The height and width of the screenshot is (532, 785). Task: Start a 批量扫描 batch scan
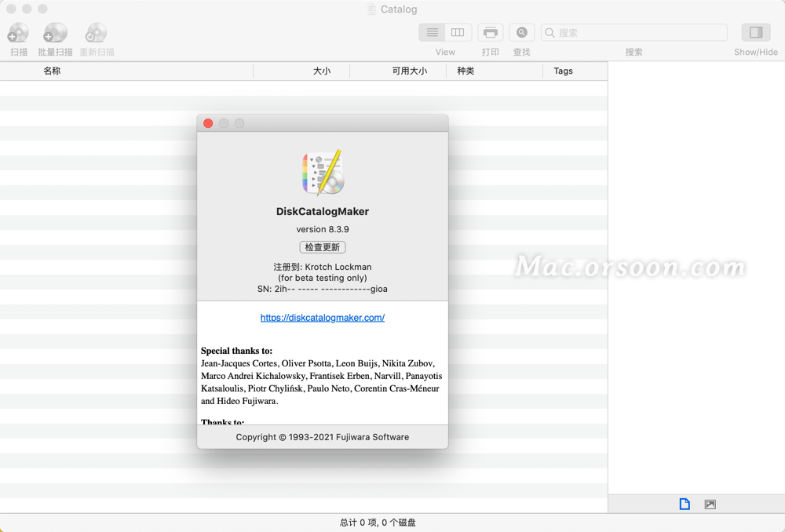[55, 33]
